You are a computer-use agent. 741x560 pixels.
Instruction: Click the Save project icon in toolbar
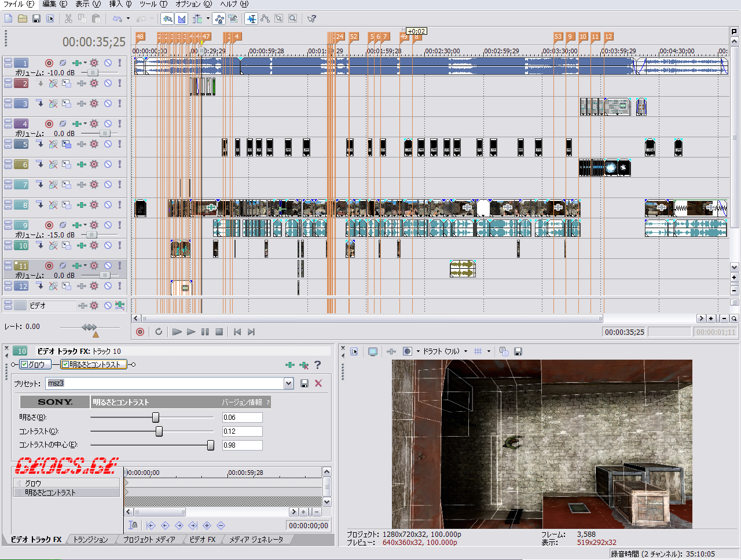coord(36,19)
